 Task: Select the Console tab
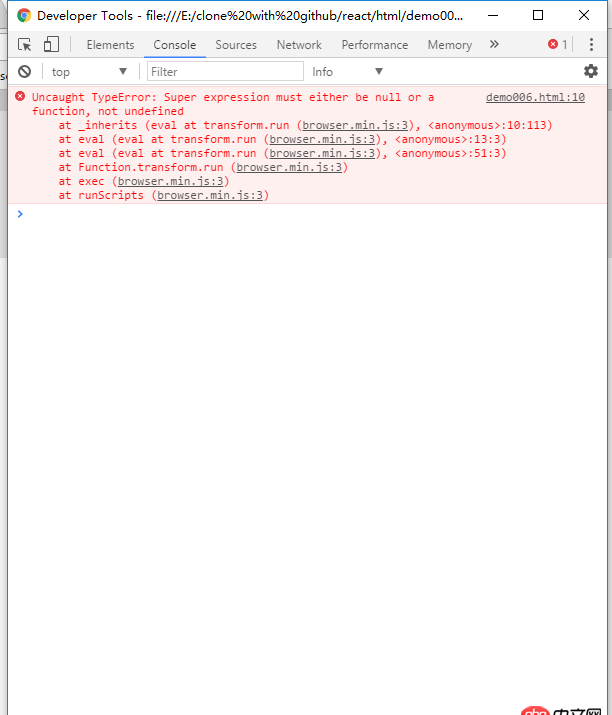[x=175, y=45]
